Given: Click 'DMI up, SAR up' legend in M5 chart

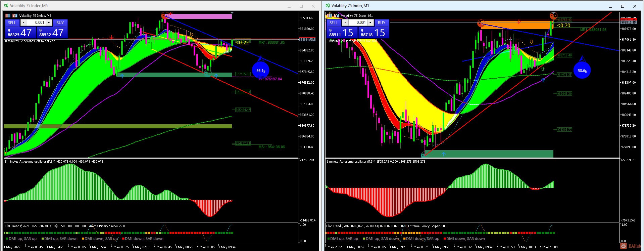Looking at the screenshot, I should click(21, 239).
